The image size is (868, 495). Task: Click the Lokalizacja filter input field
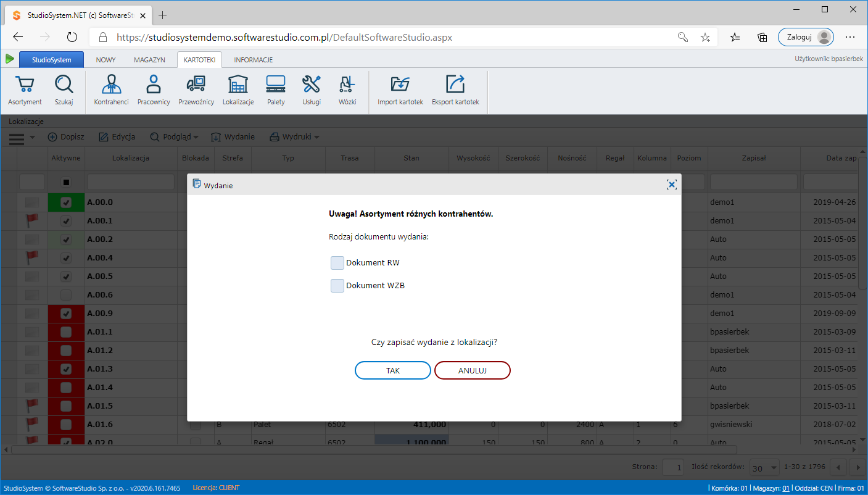click(131, 182)
